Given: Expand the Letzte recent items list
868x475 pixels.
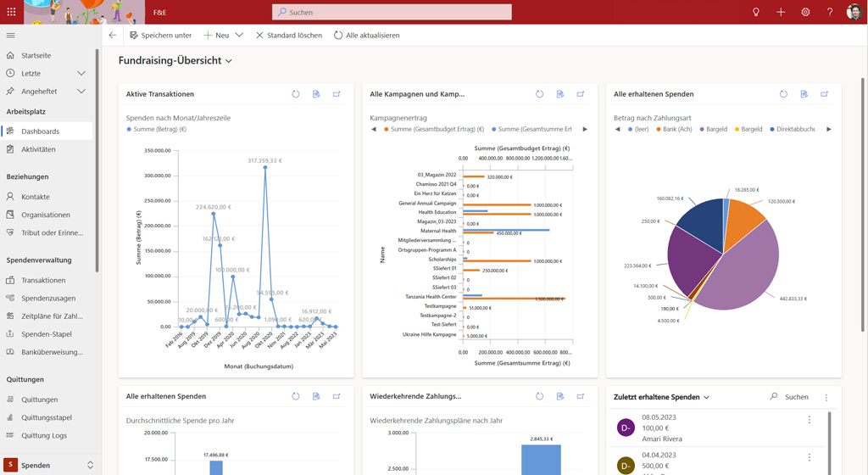Looking at the screenshot, I should click(81, 74).
